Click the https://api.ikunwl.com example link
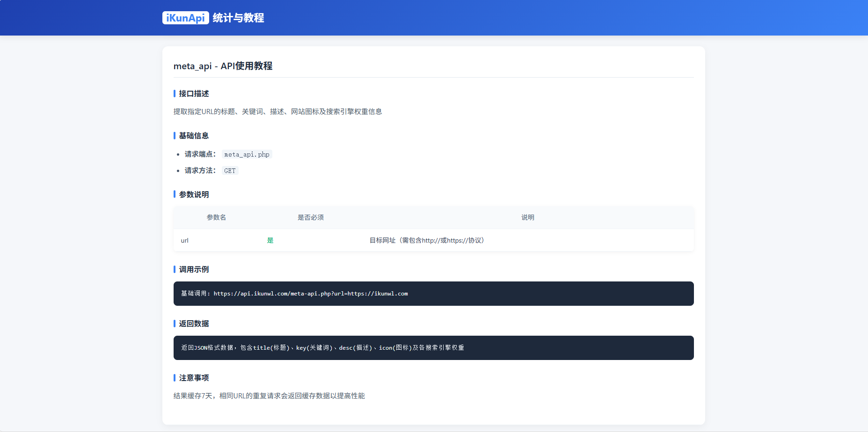The width and height of the screenshot is (868, 432). click(310, 294)
